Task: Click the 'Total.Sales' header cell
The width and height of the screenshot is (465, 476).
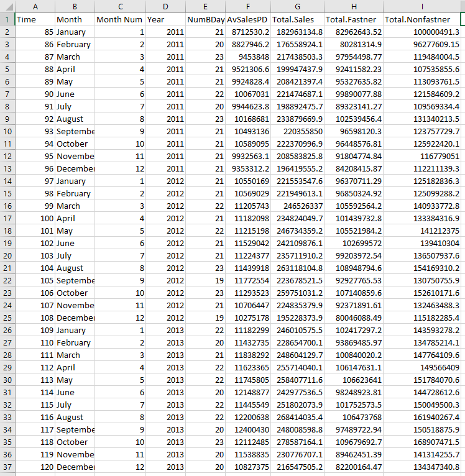Action: pos(297,19)
